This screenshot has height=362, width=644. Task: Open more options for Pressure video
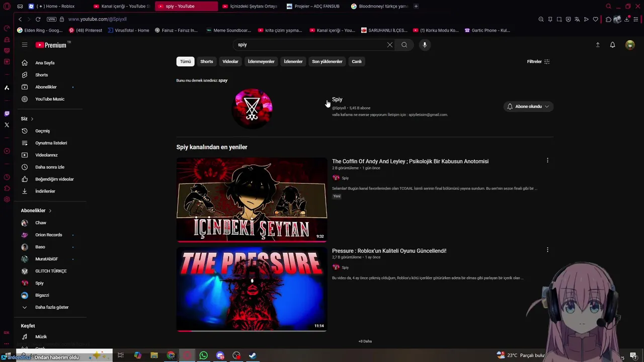(547, 250)
